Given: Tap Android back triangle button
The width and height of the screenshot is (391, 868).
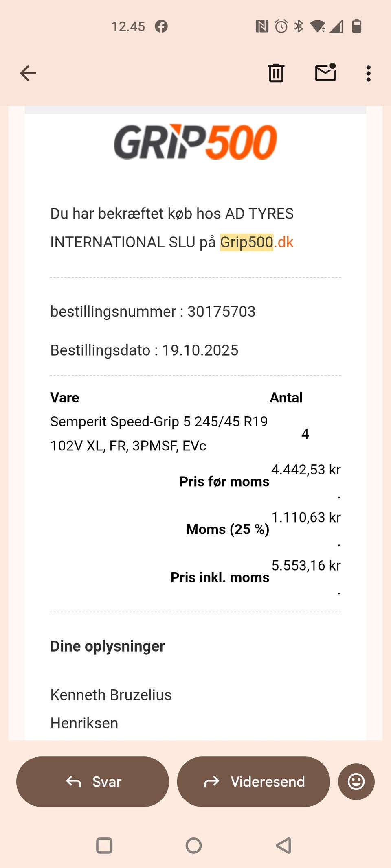Looking at the screenshot, I should 283,845.
